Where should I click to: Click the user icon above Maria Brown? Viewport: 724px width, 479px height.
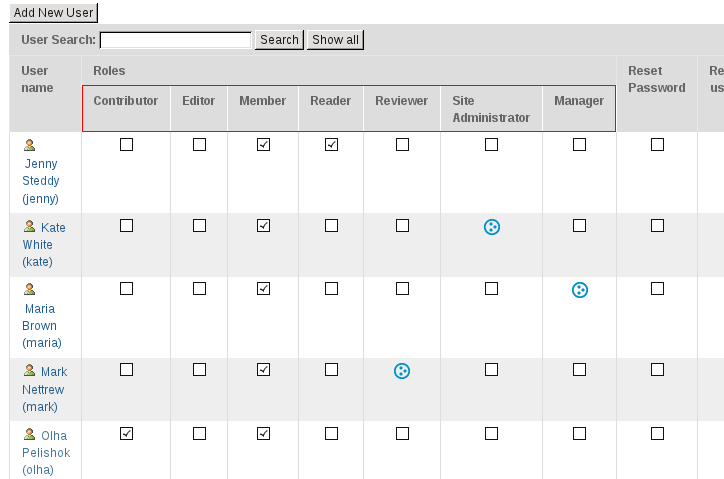click(x=30, y=289)
